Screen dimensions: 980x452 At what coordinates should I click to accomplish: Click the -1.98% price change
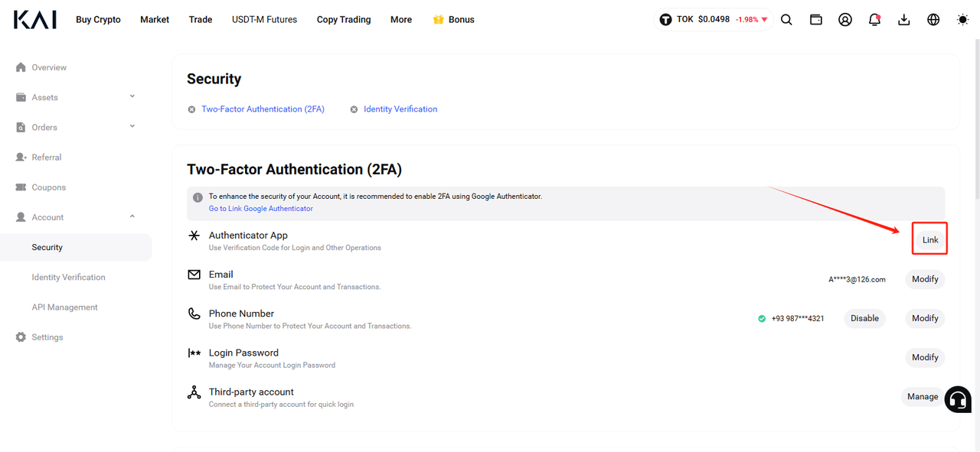[751, 20]
